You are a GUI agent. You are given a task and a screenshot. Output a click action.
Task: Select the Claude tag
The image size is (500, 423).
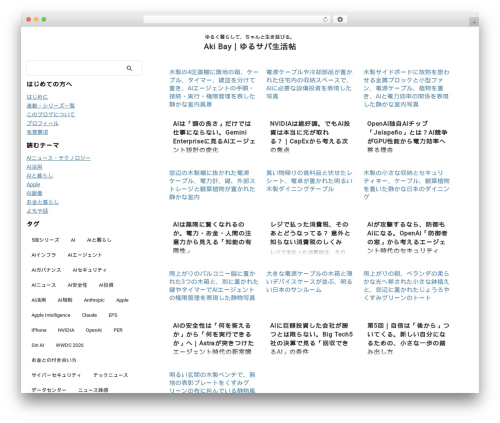click(x=89, y=315)
